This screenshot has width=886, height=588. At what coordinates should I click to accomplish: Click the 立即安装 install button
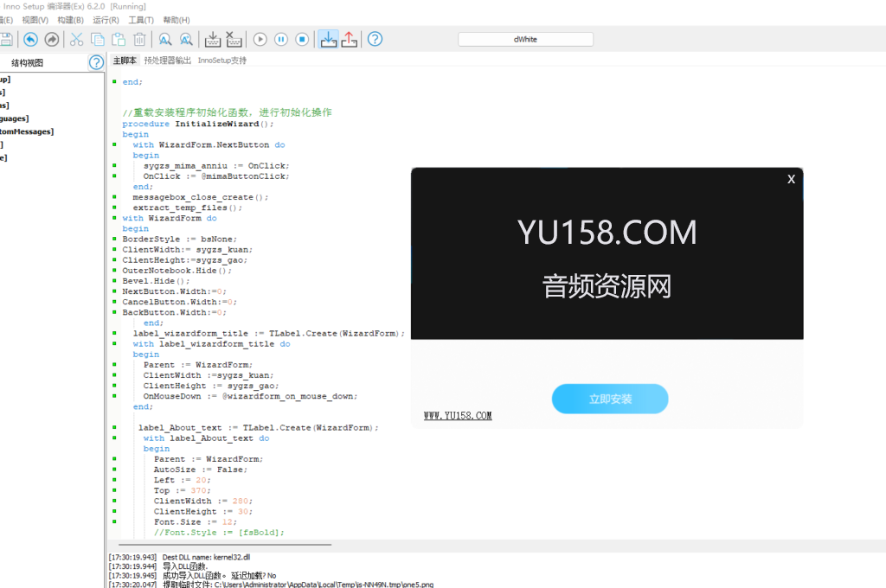[610, 399]
